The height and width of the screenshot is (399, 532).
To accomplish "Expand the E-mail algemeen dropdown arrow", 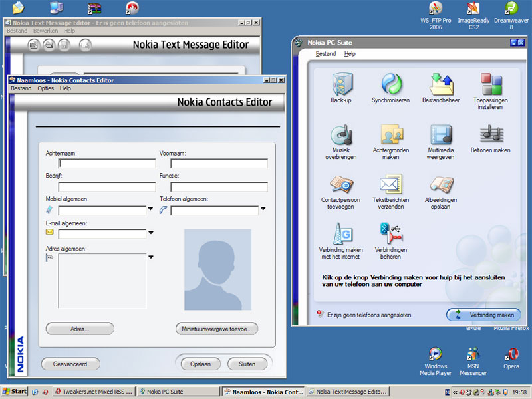I will [x=151, y=233].
